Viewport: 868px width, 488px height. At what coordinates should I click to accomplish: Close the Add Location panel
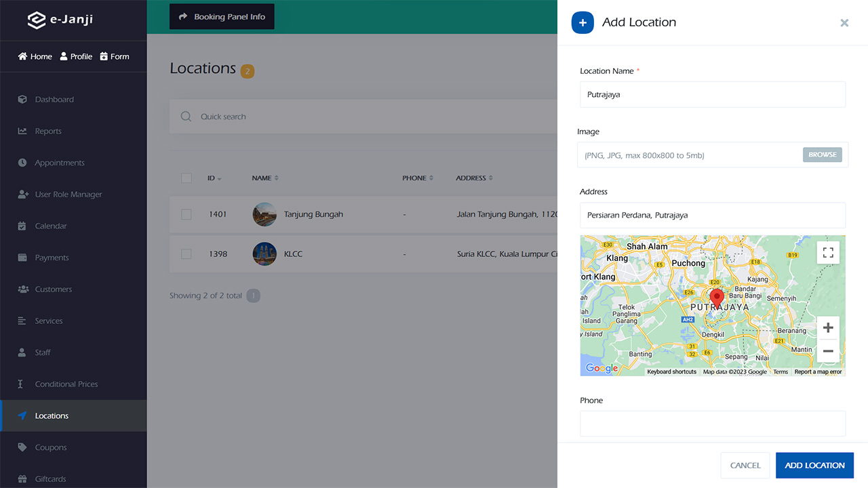[x=844, y=23]
